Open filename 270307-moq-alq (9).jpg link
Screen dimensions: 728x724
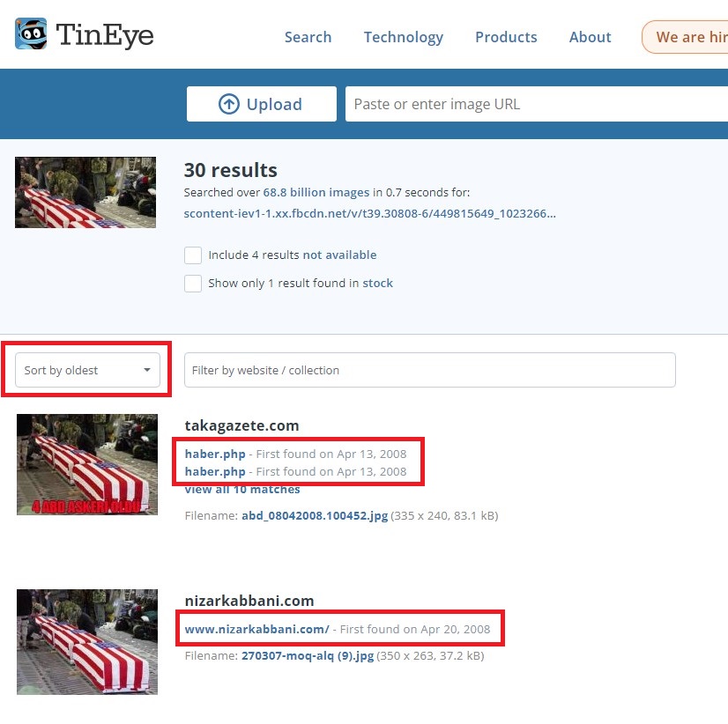[x=308, y=656]
